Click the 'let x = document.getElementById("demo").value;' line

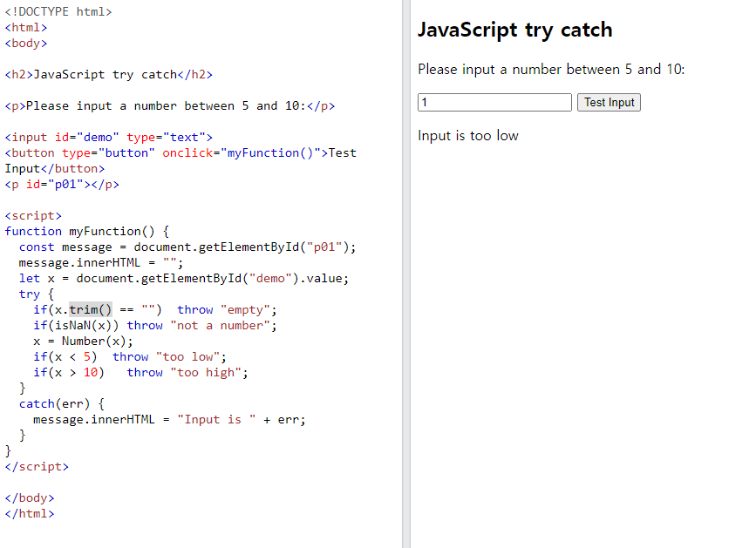[184, 278]
